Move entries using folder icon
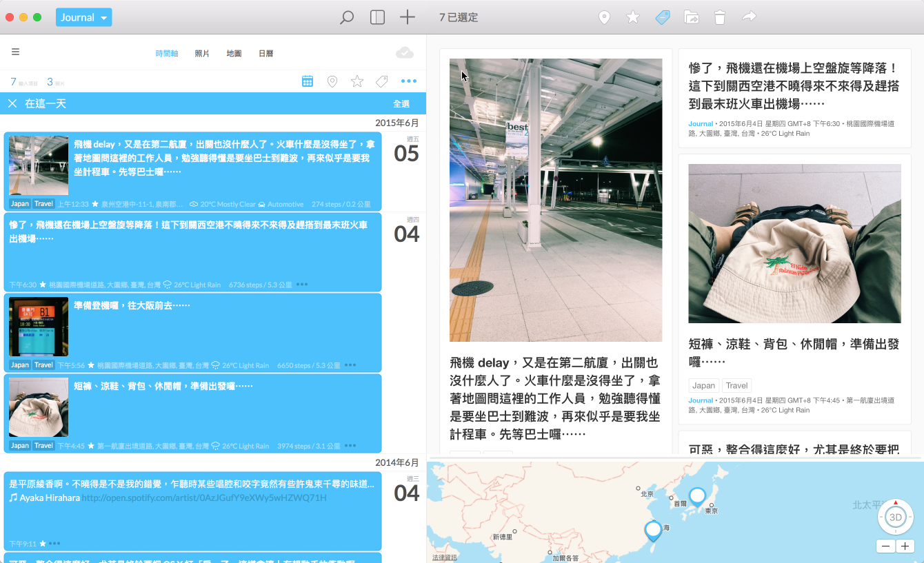 coord(691,17)
